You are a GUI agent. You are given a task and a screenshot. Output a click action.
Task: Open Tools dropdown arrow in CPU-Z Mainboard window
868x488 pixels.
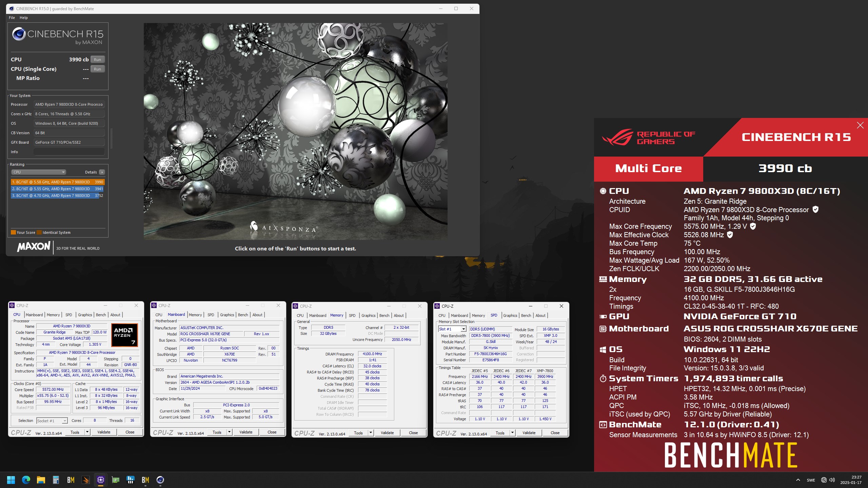click(x=229, y=432)
